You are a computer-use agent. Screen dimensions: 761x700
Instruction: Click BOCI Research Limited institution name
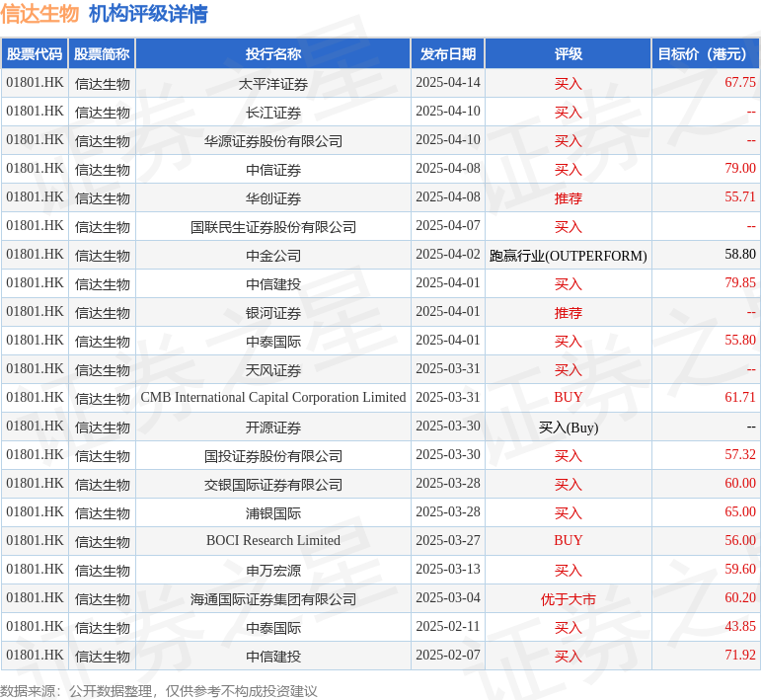[x=273, y=541]
